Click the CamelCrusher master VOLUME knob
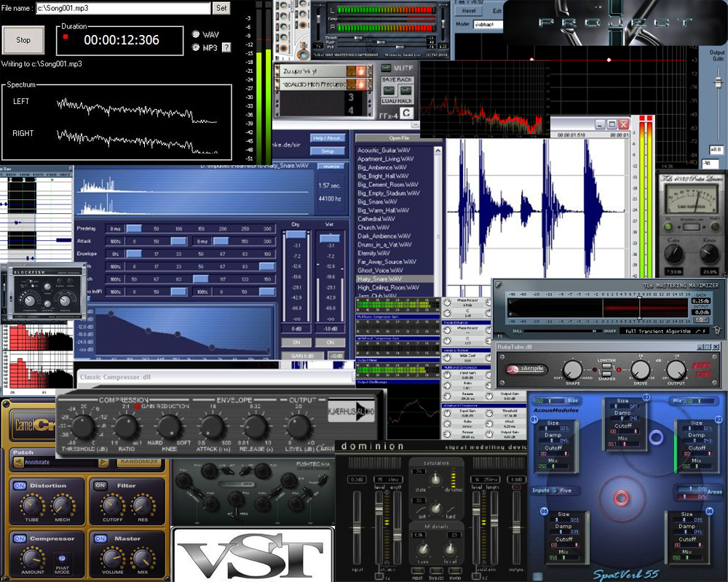The width and height of the screenshot is (728, 582). [112, 557]
